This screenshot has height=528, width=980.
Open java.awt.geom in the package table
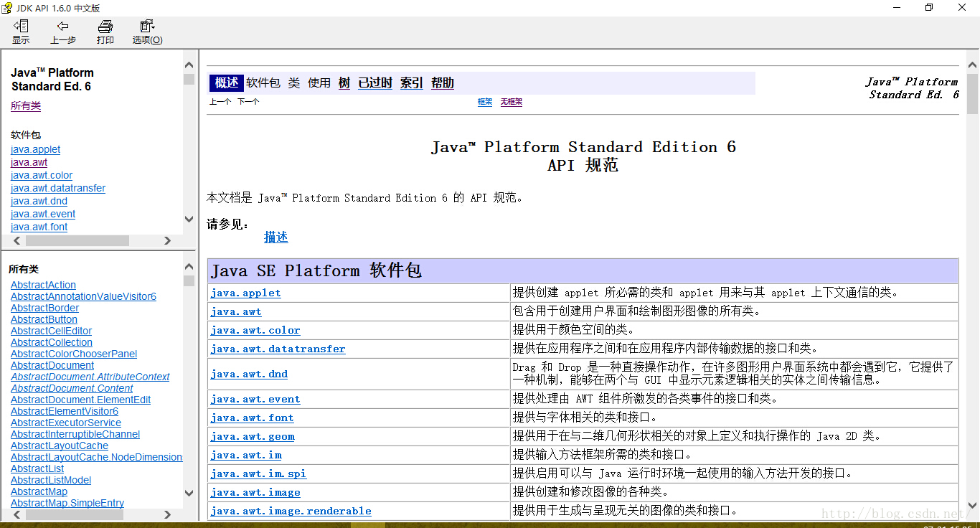253,436
